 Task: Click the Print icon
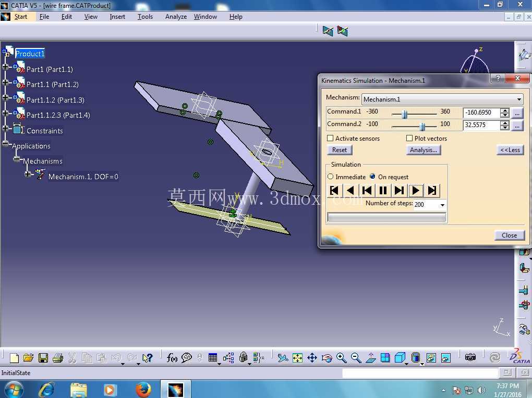pyautogui.click(x=58, y=358)
